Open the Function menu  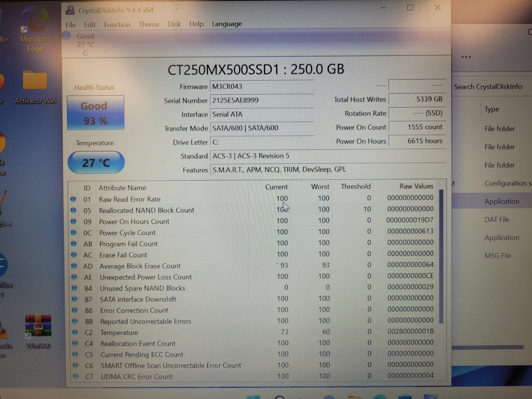pyautogui.click(x=117, y=25)
